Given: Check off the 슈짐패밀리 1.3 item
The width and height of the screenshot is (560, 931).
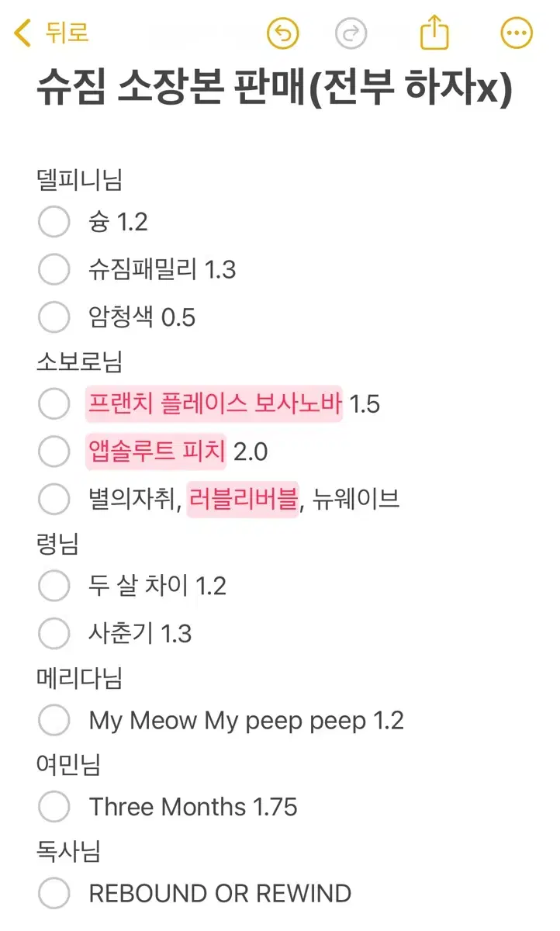Looking at the screenshot, I should tap(54, 270).
